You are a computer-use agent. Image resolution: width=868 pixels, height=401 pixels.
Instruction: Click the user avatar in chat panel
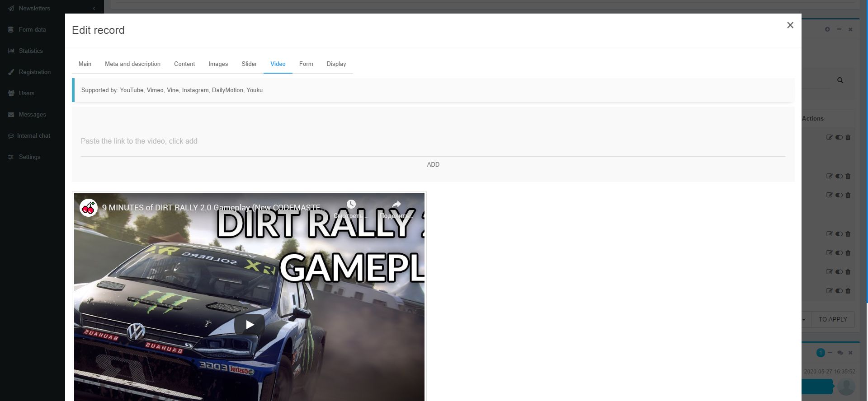pos(846,387)
